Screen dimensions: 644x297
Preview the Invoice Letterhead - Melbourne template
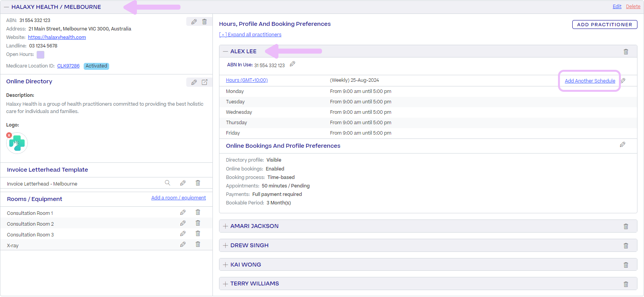pyautogui.click(x=167, y=183)
